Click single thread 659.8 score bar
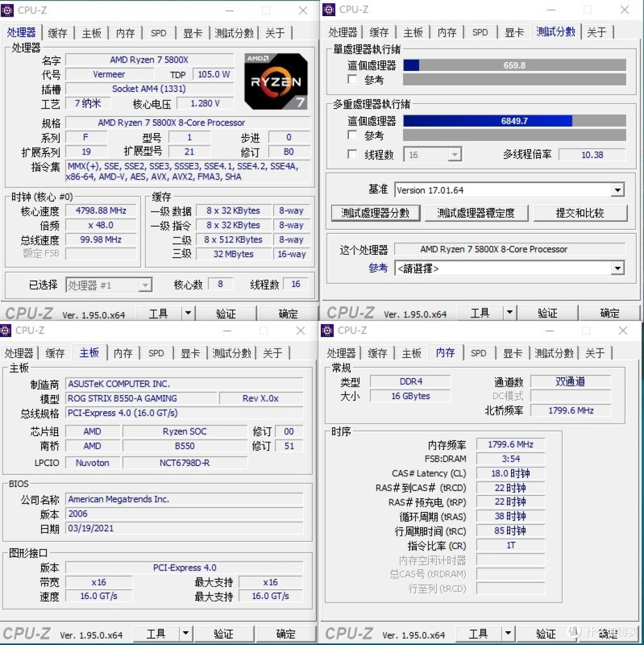Screen dimensions: 644x645 [x=515, y=65]
